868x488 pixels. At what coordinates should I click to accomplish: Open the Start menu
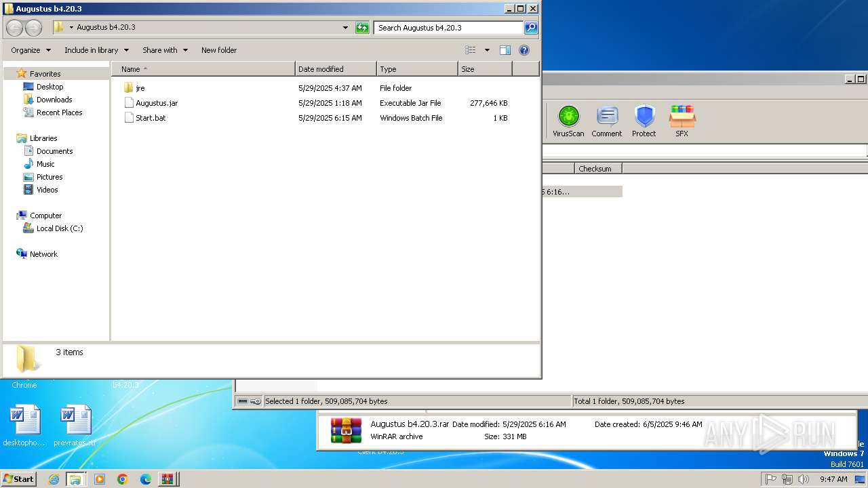[18, 479]
